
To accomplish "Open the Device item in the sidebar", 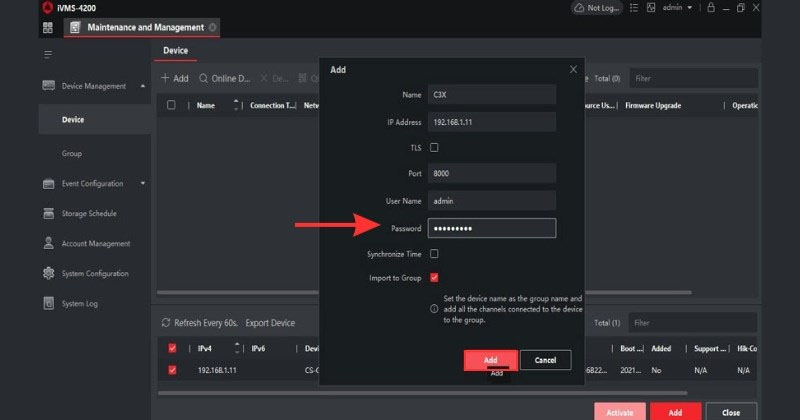I will coord(95,119).
